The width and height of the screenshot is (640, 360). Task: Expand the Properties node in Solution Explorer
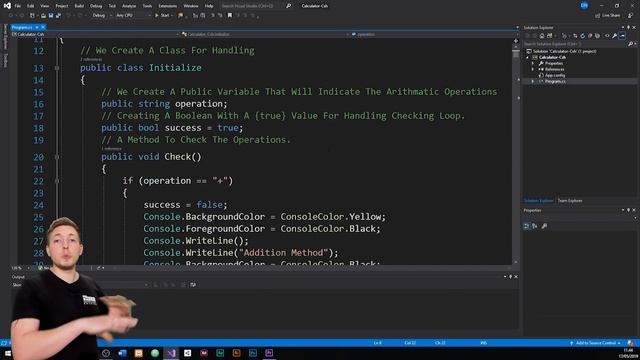point(533,64)
